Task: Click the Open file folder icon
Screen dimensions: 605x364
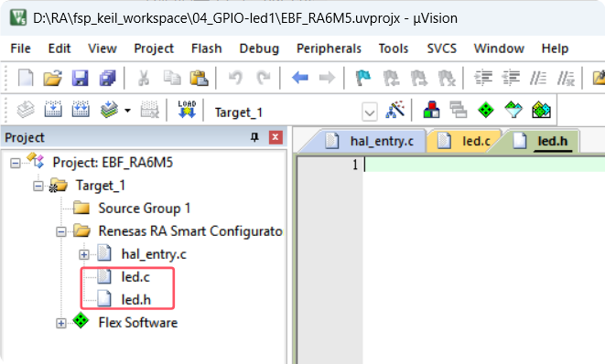Action: tap(52, 78)
